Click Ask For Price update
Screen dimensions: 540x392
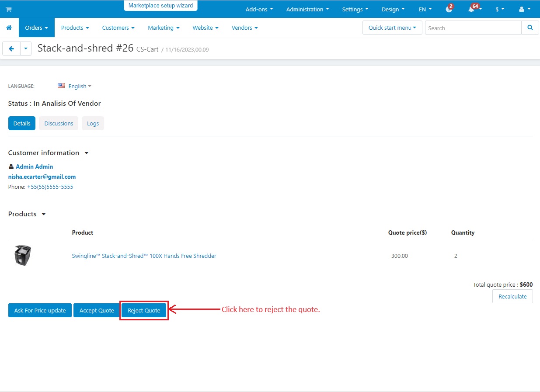tap(40, 310)
